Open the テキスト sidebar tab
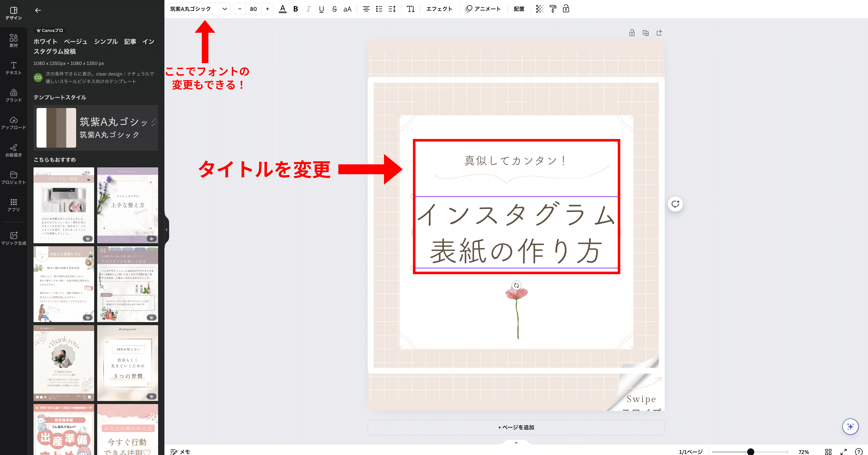This screenshot has height=455, width=868. click(13, 68)
